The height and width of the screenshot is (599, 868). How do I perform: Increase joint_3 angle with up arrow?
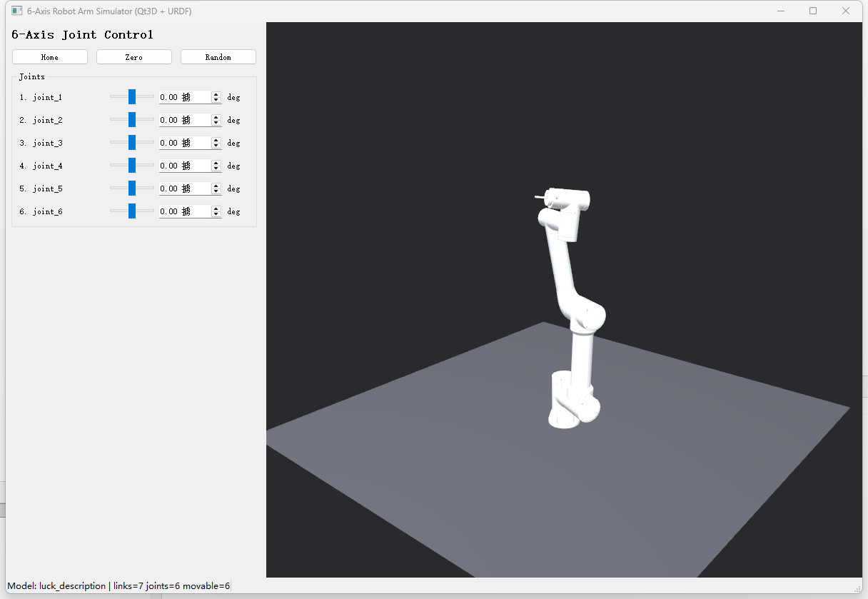pyautogui.click(x=216, y=140)
